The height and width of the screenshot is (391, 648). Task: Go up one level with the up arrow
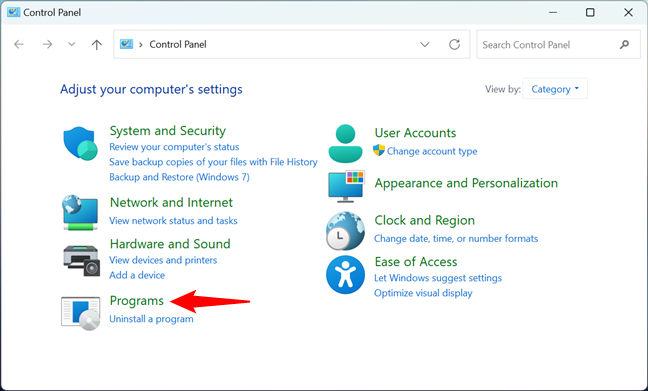pos(96,44)
